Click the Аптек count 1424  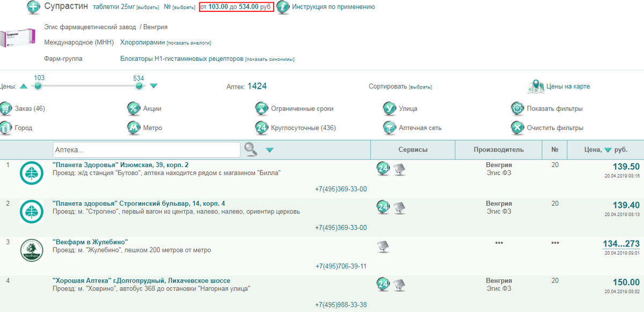[257, 86]
